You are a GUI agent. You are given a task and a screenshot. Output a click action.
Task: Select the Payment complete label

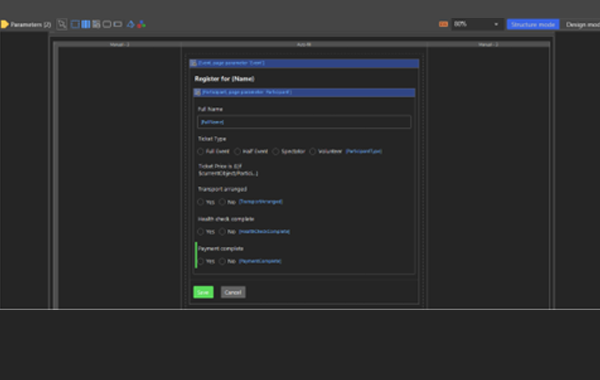221,249
